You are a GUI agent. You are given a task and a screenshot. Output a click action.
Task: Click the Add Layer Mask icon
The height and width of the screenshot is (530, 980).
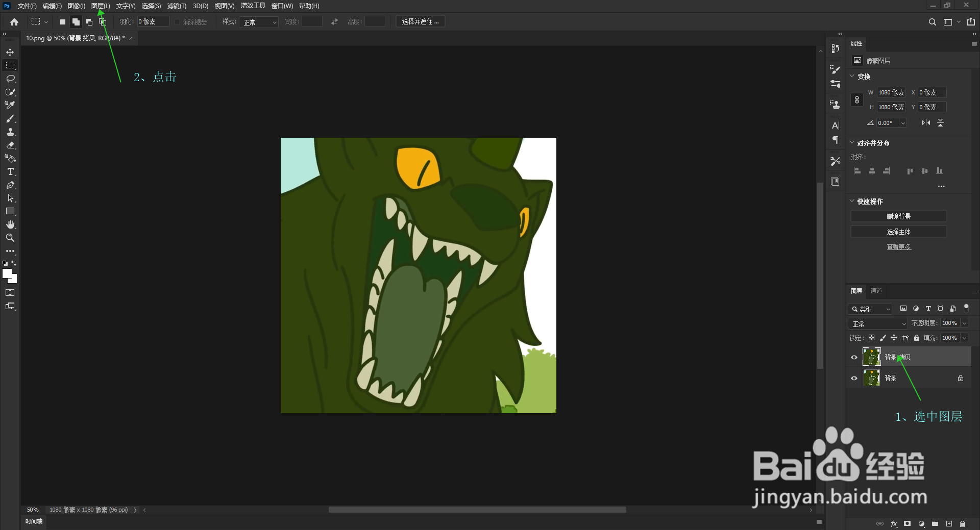[907, 523]
